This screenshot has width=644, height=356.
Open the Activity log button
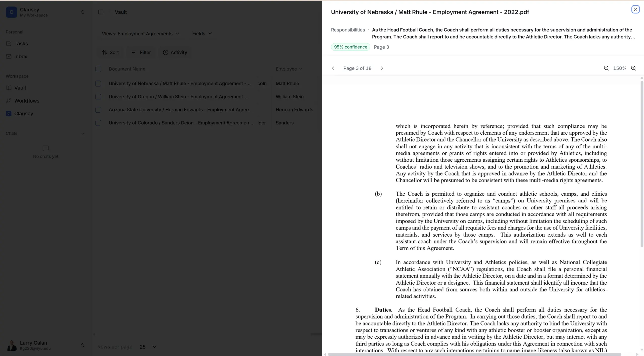[x=175, y=52]
